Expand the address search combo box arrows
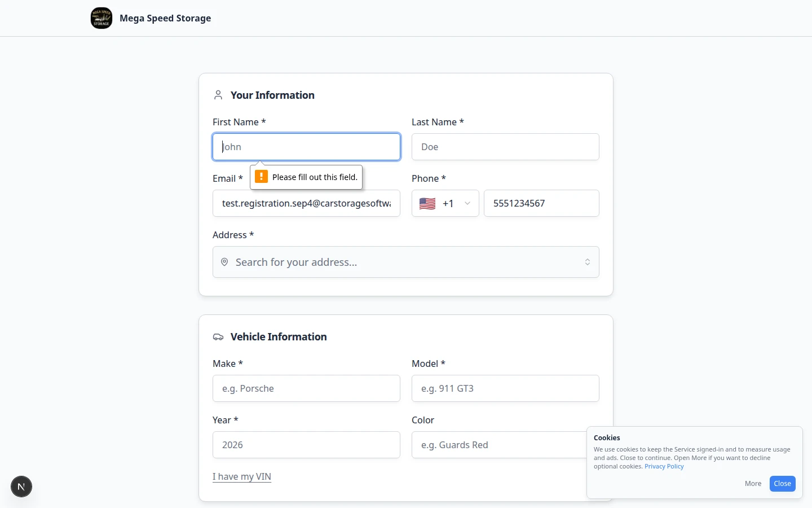 coord(588,262)
